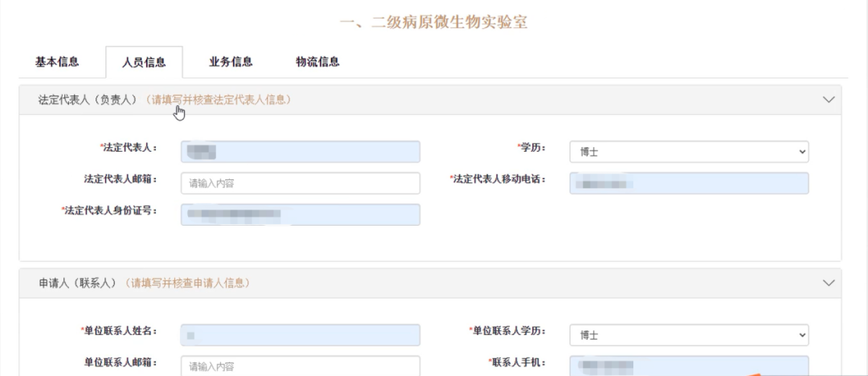Switch to the 基本信息 tab
Image resolution: width=868 pixels, height=376 pixels.
57,62
